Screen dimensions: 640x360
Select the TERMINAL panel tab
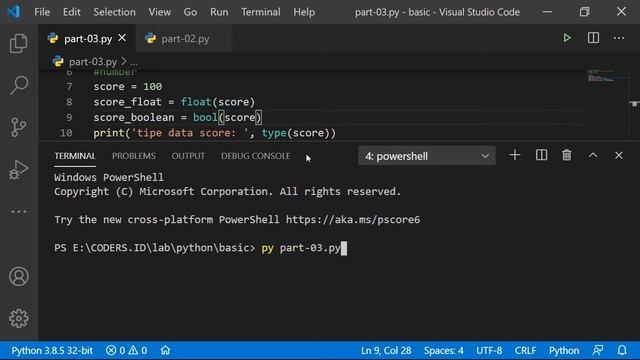click(x=75, y=156)
